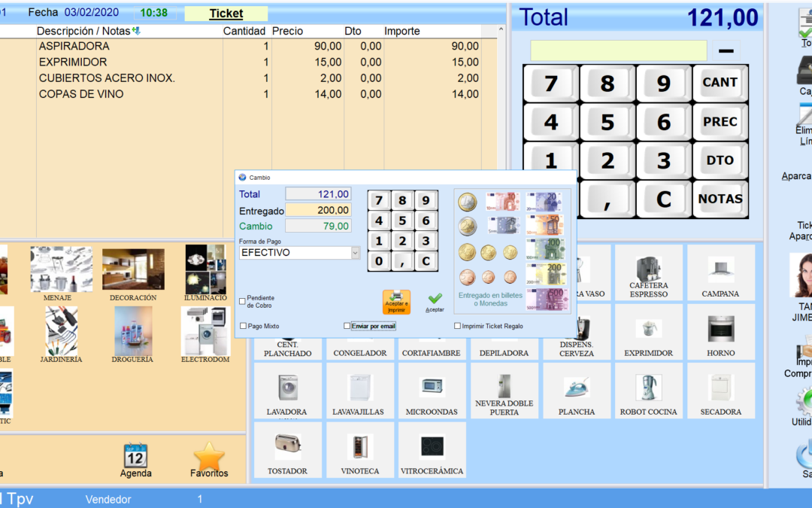The height and width of the screenshot is (508, 812).
Task: Toggle Enviar por email checkbox
Action: [x=347, y=326]
